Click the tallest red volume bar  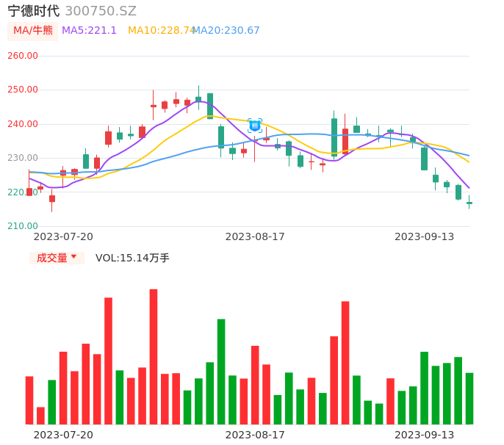point(154,357)
